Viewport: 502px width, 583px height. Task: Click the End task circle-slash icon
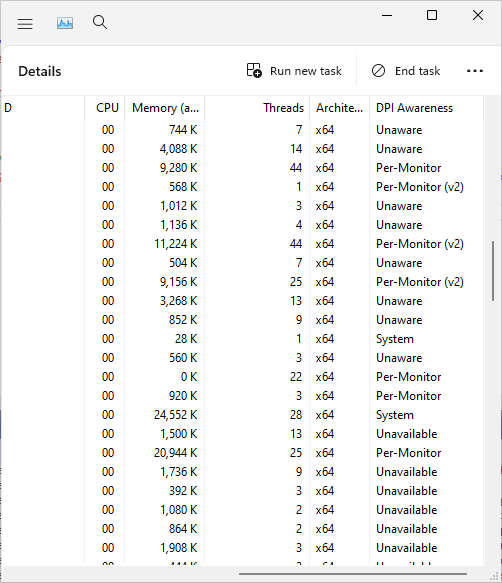(378, 71)
